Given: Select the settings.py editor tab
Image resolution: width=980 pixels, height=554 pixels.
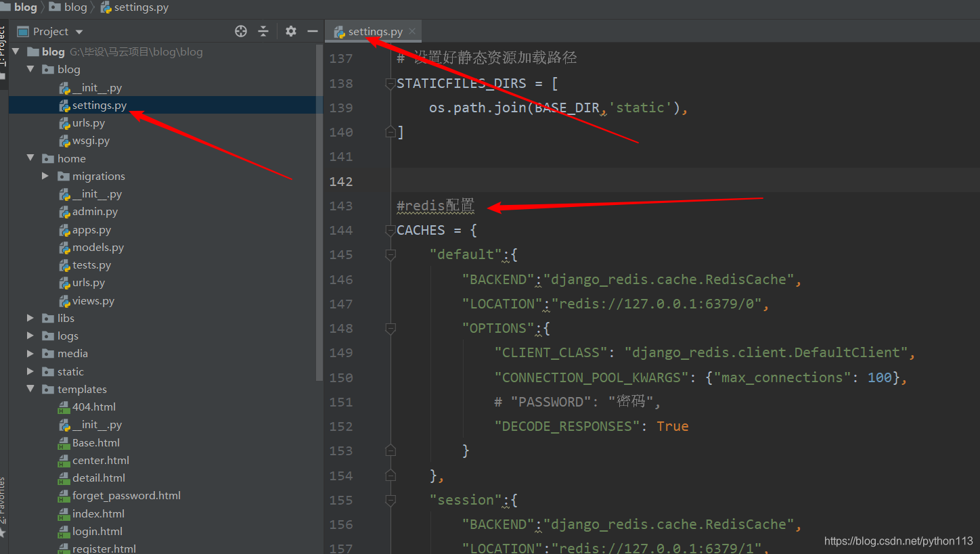Looking at the screenshot, I should click(x=374, y=31).
